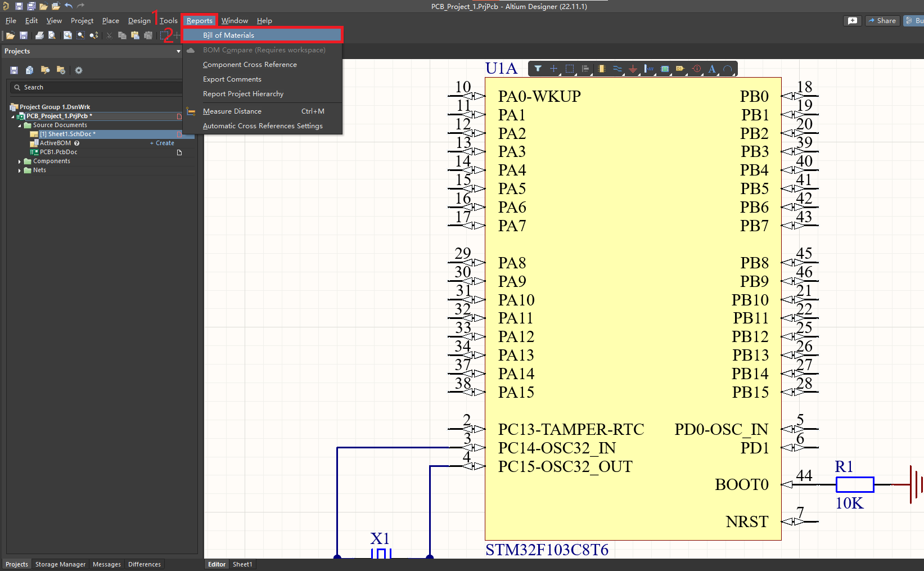Viewport: 924px width, 571px height.
Task: Select PCB1.PcbDoc in project tree
Action: click(58, 152)
